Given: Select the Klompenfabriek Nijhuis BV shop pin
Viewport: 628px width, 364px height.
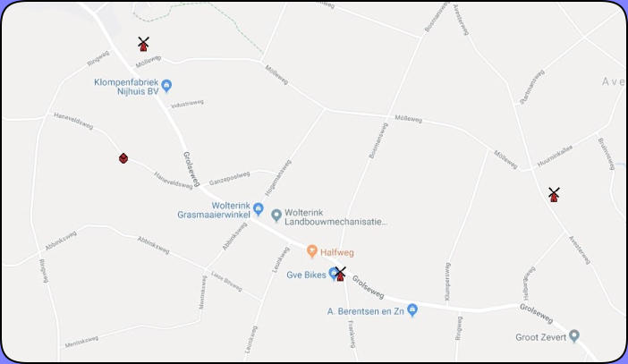Looking at the screenshot, I should (166, 86).
